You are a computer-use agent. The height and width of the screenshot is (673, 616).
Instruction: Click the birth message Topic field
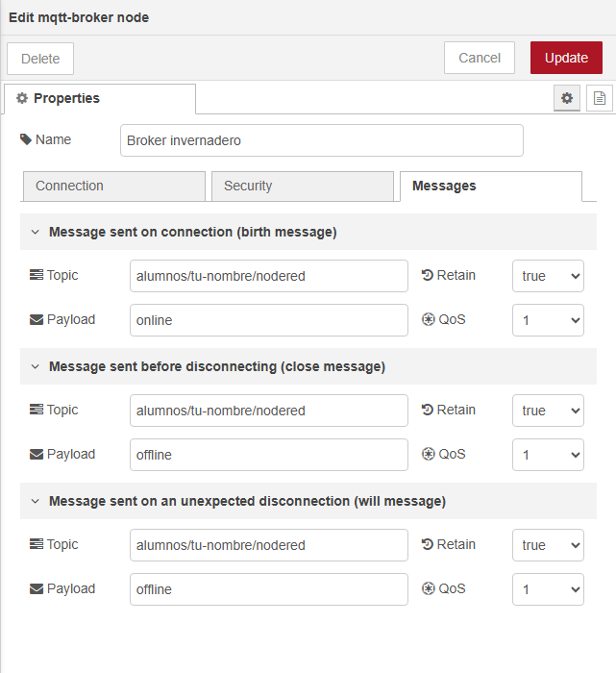pos(269,276)
